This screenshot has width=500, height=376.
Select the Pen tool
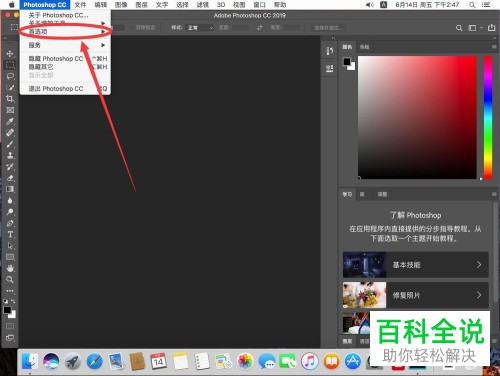point(10,223)
